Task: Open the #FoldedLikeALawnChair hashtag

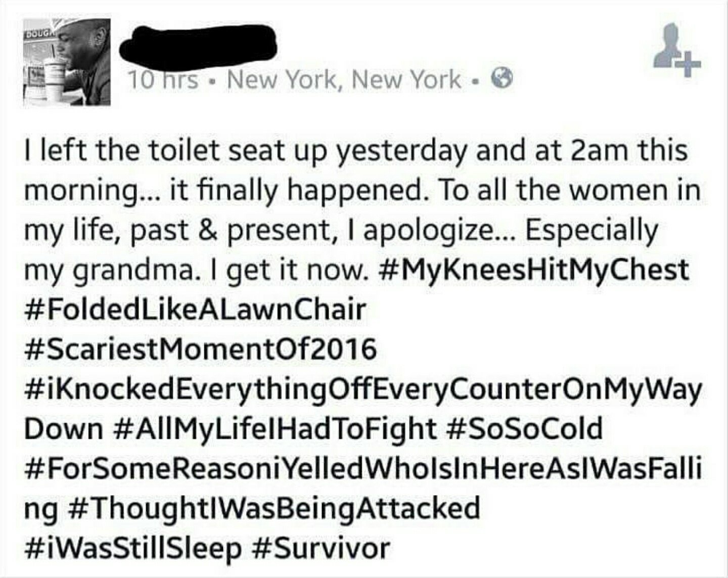Action: [195, 309]
